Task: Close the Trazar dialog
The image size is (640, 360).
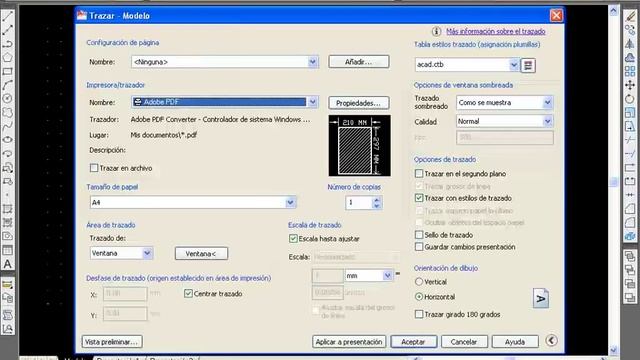Action: [x=556, y=16]
